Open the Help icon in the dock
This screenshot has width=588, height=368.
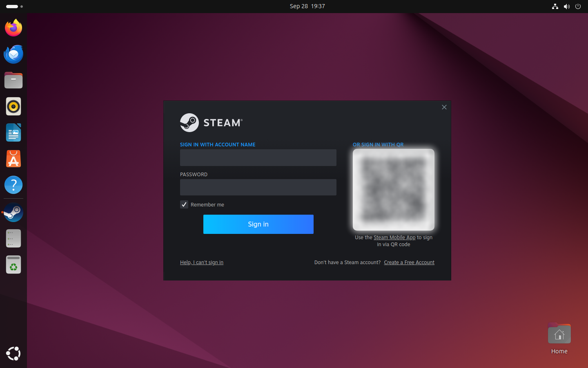pyautogui.click(x=13, y=185)
